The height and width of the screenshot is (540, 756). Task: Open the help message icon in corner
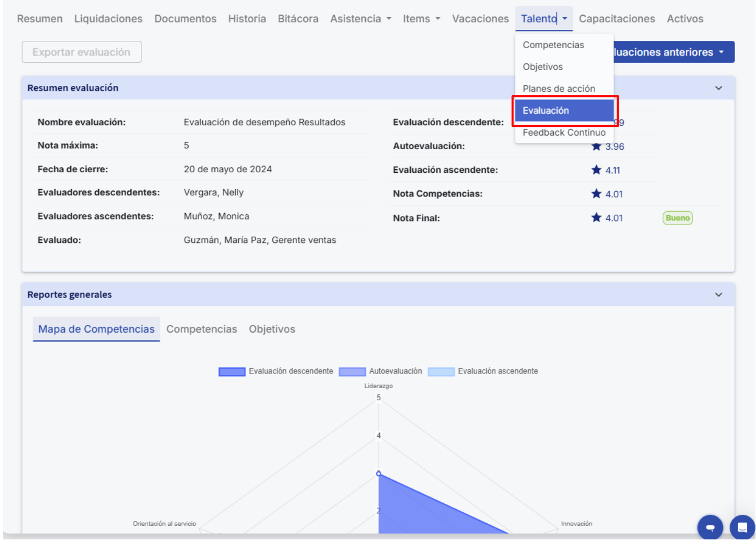pos(742,527)
